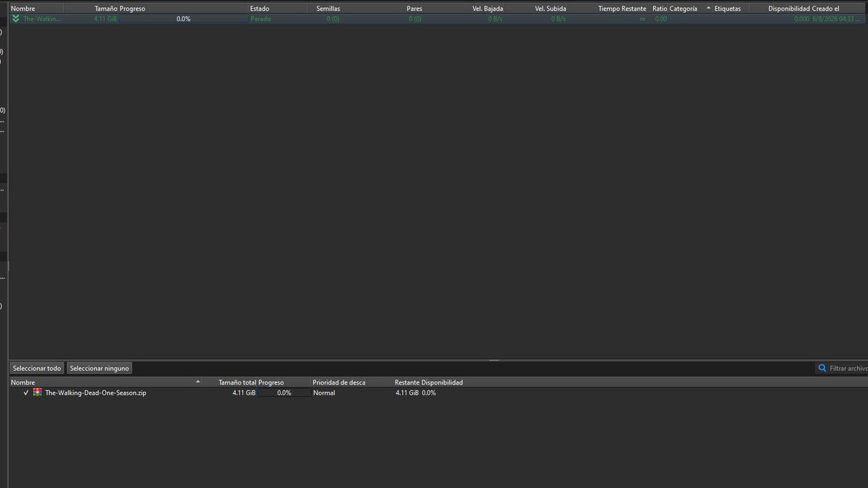Click the Restante column header in files
This screenshot has height=488, width=868.
coord(407,382)
